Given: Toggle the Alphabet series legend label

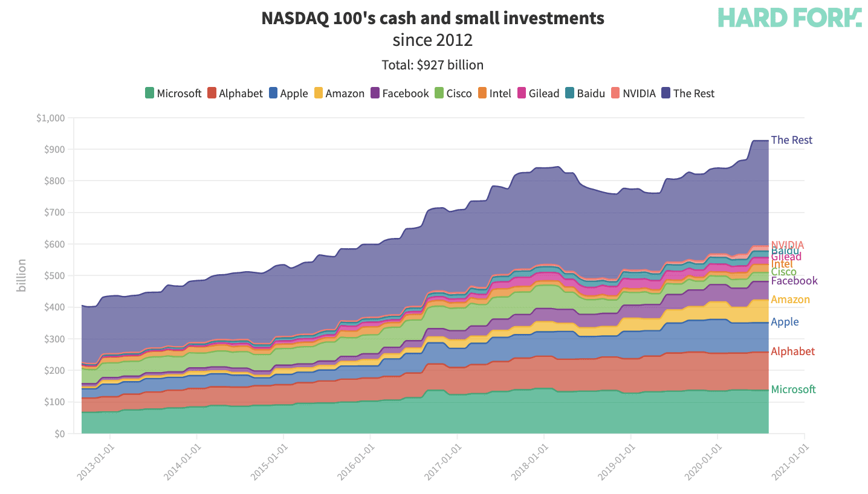Looking at the screenshot, I should 241,94.
